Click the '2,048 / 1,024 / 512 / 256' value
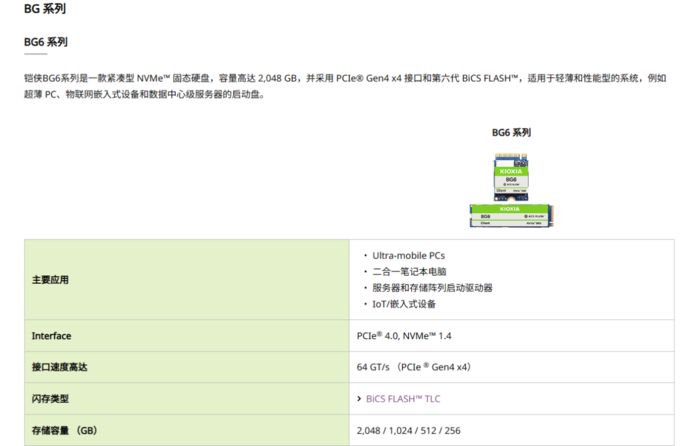Viewport: 700px width, 446px height. pos(408,430)
